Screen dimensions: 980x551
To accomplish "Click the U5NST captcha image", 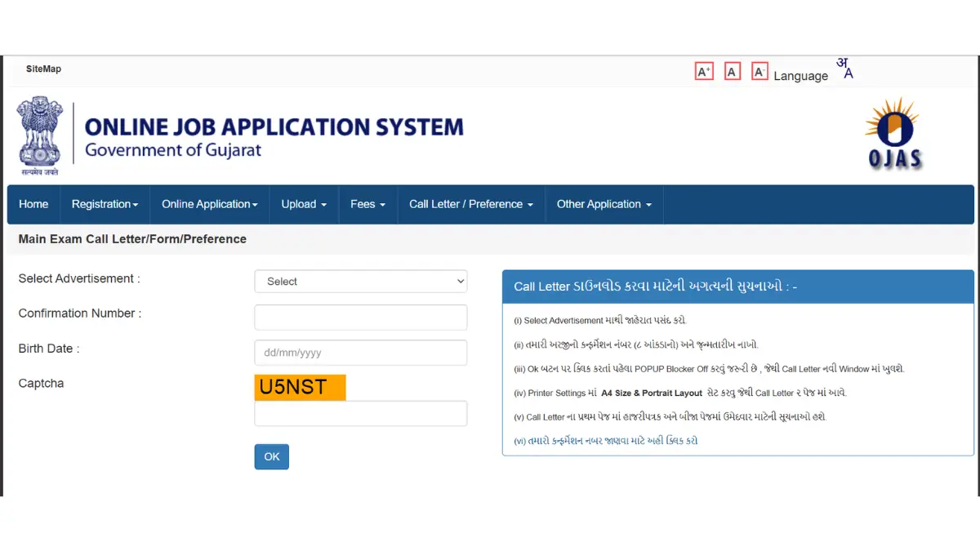I will [x=301, y=387].
